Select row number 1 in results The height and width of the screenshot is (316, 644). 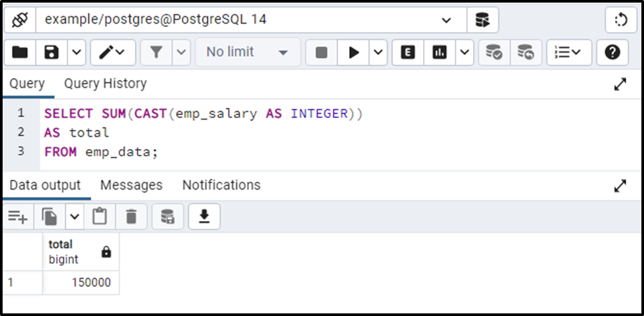click(x=22, y=283)
